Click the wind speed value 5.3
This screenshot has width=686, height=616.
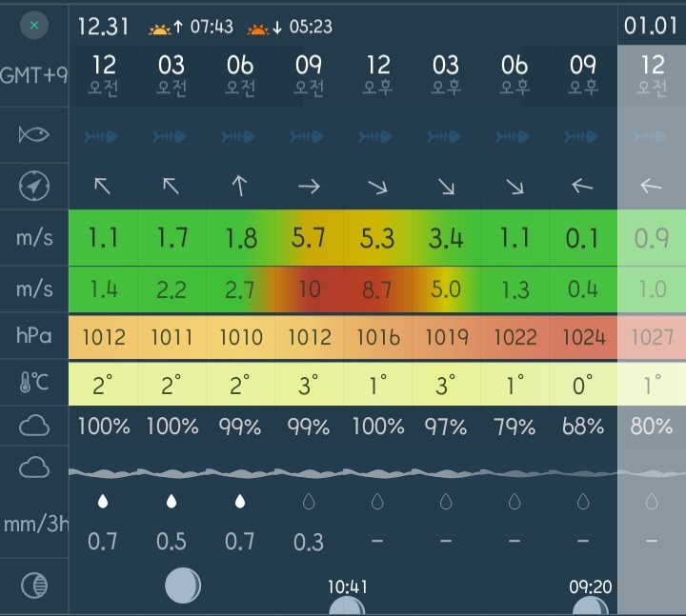(377, 238)
